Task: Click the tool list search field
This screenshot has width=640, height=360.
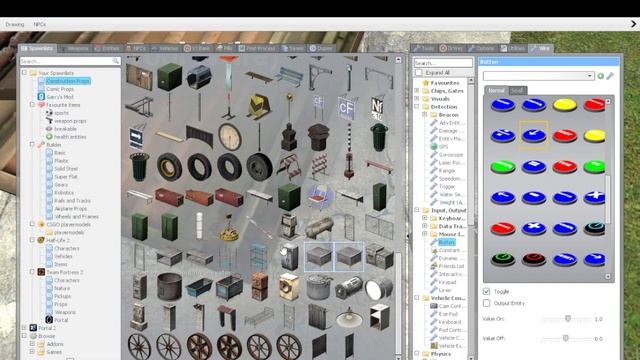Action: [443, 63]
